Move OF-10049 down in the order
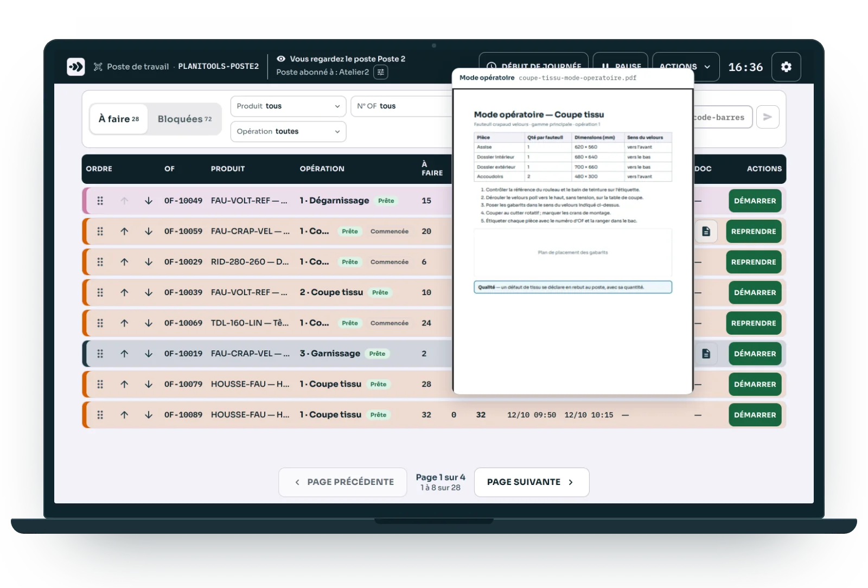The height and width of the screenshot is (588, 868). click(149, 201)
